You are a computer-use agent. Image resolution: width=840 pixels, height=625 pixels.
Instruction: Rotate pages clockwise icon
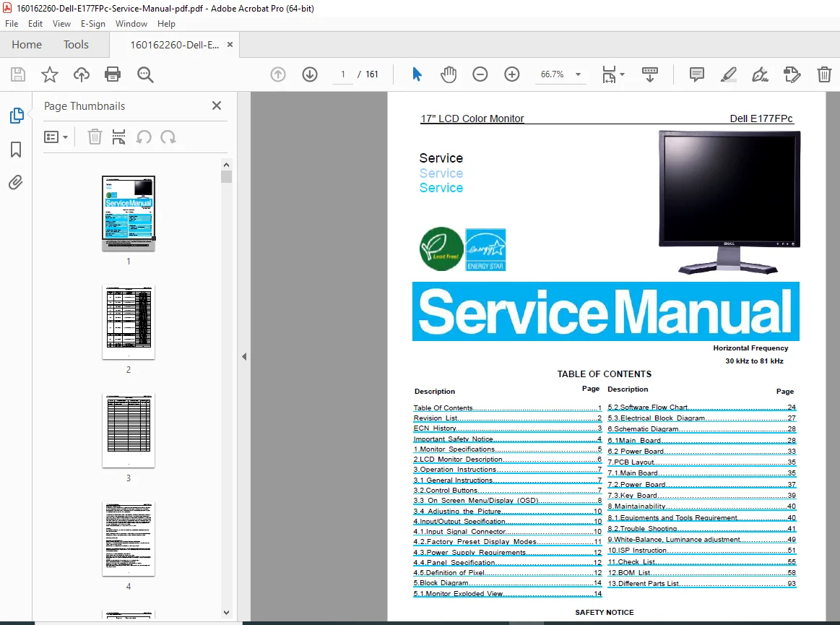[x=168, y=137]
